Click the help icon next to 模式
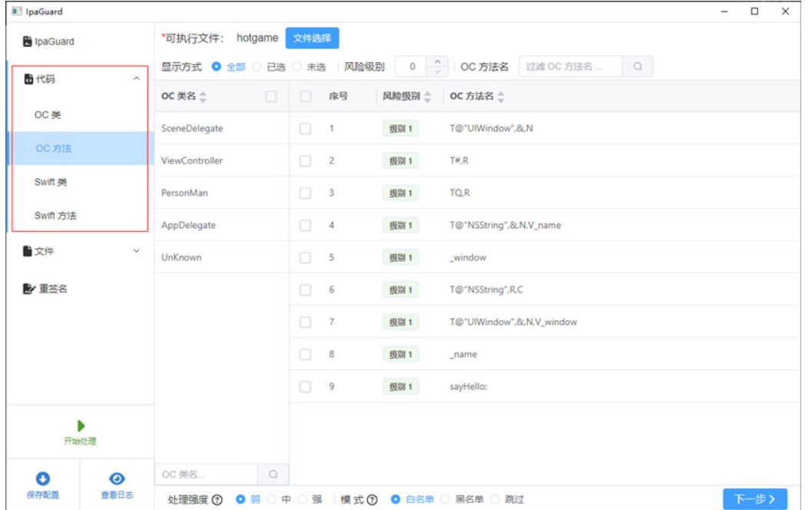The image size is (812, 510). click(371, 500)
